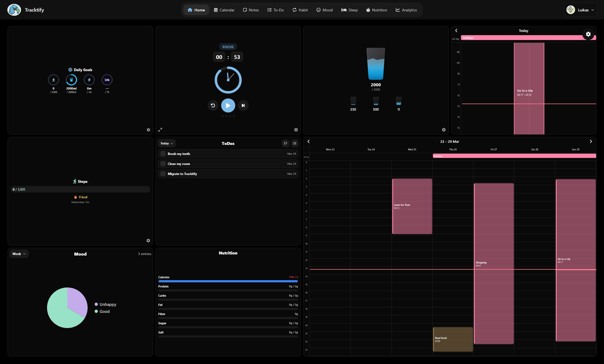Open the Sleep page
Image resolution: width=604 pixels, height=364 pixels.
click(349, 10)
